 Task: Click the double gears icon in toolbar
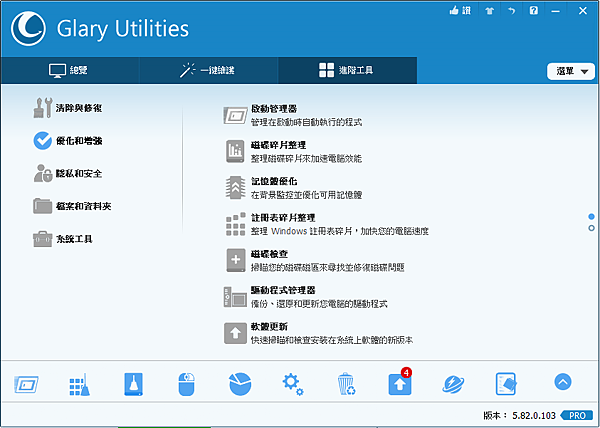pos(293,384)
